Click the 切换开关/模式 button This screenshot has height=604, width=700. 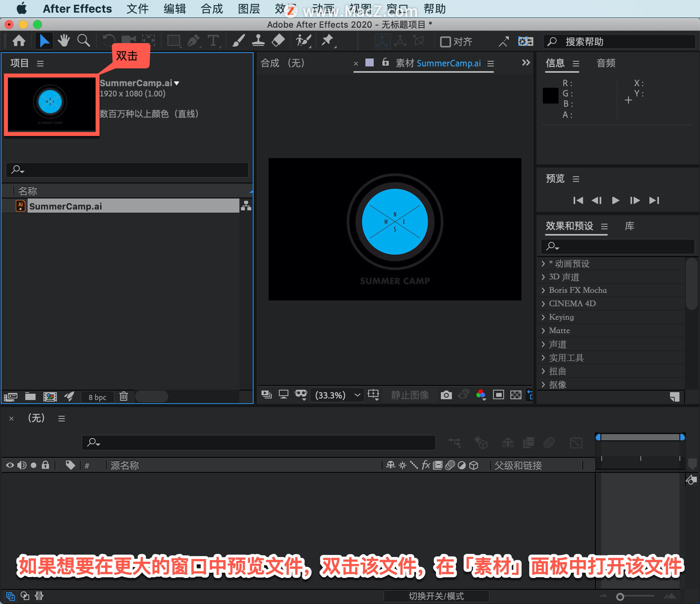(436, 596)
